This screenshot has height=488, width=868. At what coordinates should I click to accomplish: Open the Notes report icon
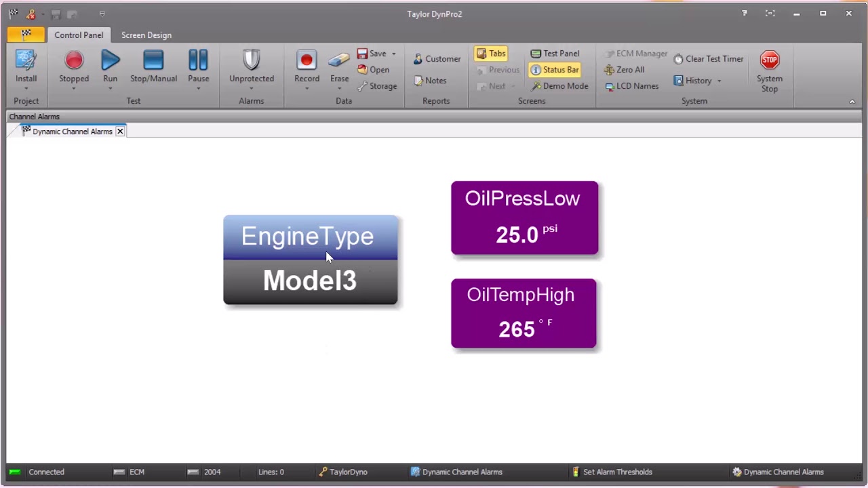pos(418,81)
